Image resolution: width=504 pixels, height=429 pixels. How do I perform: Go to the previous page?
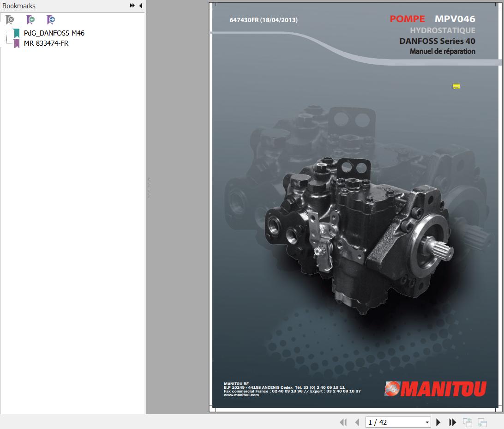[x=357, y=422]
